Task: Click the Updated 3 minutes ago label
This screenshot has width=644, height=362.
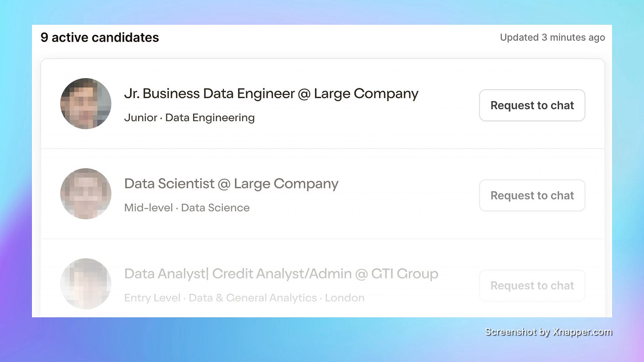Action: click(x=552, y=38)
